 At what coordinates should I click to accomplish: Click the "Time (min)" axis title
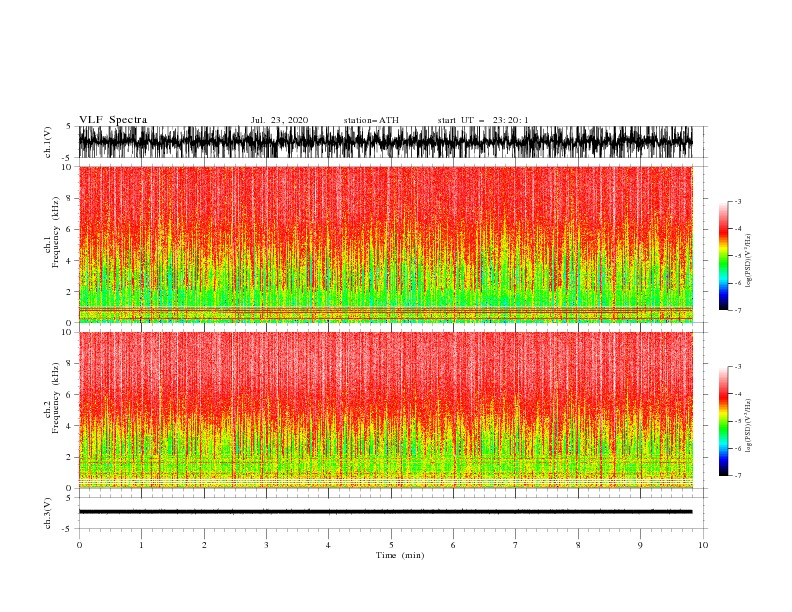(400, 555)
